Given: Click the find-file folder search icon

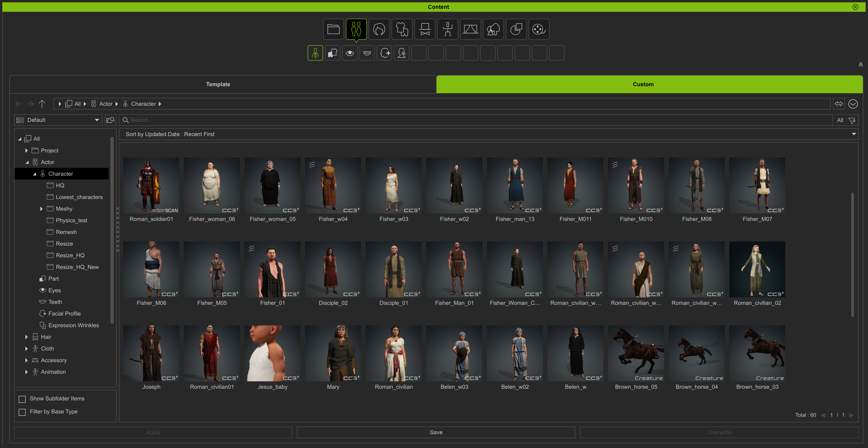Looking at the screenshot, I should tap(110, 120).
